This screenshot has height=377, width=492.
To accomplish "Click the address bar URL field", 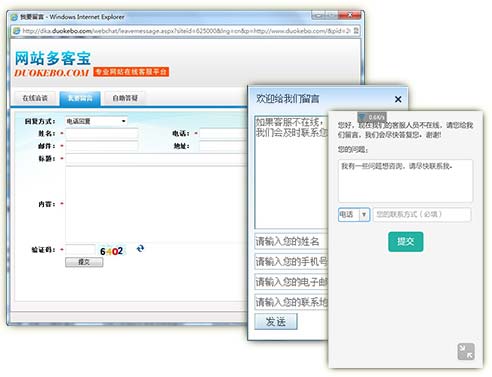I will (x=186, y=31).
